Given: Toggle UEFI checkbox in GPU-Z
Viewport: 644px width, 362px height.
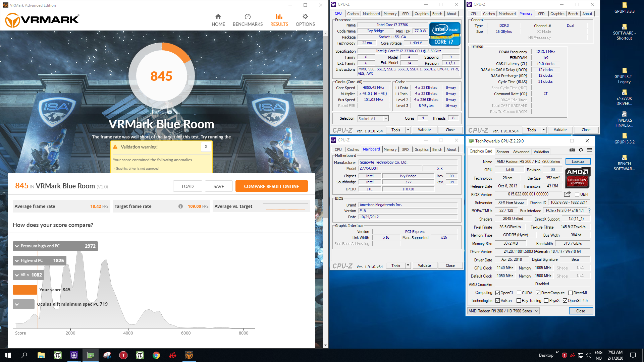Looking at the screenshot, I should point(577,194).
